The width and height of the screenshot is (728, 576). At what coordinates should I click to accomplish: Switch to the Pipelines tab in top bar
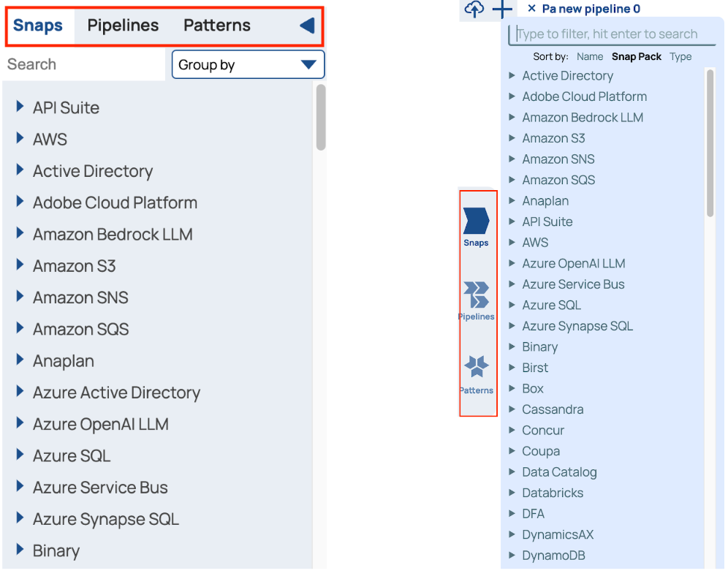[x=123, y=26]
